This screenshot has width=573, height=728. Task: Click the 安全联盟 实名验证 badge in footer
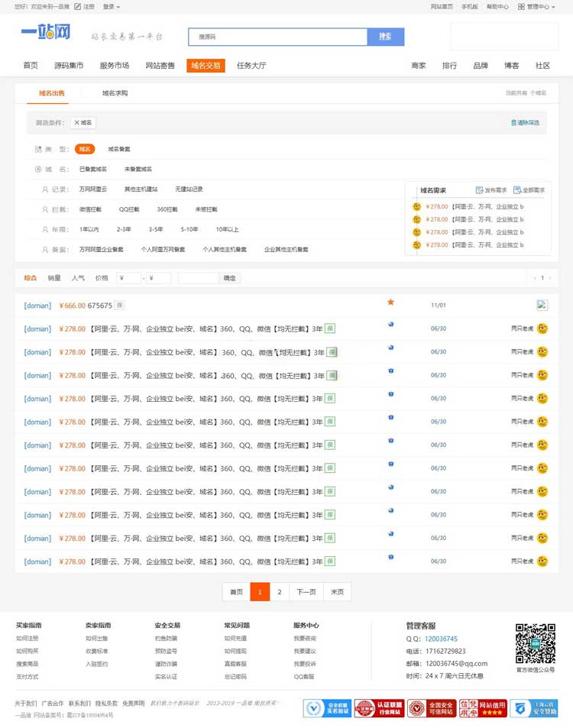327,708
